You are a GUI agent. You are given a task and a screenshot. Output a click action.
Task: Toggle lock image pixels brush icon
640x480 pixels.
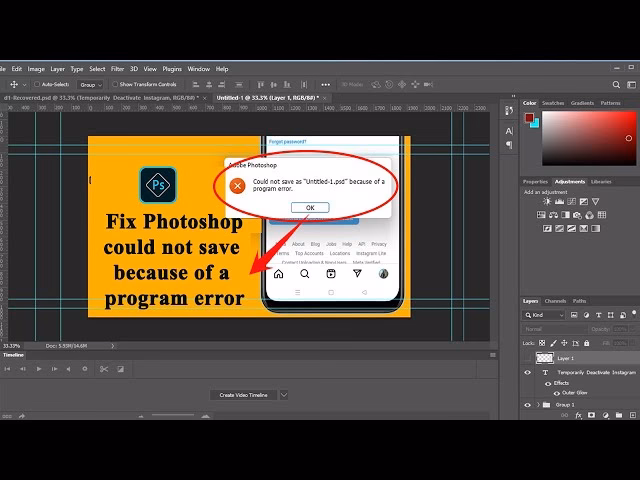coord(553,343)
